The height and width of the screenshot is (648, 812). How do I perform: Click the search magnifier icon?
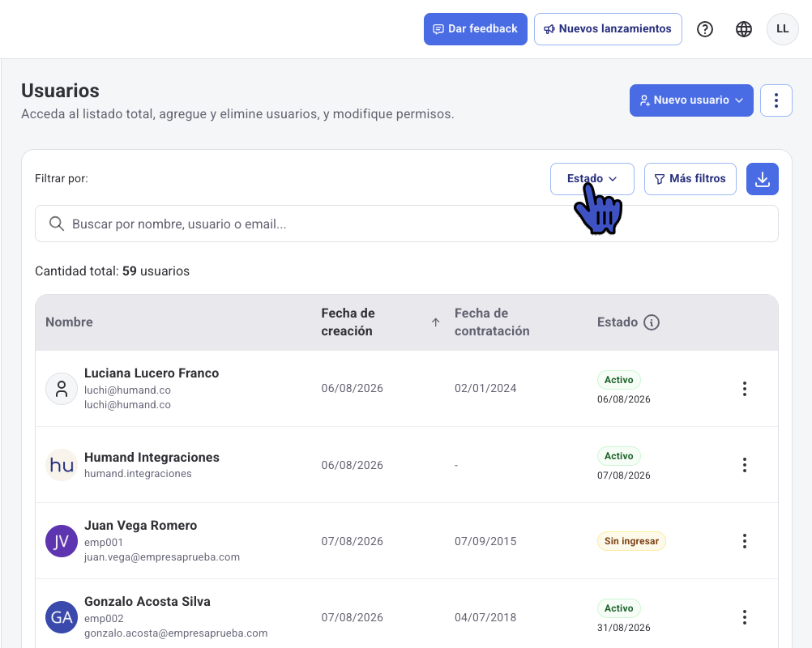click(x=57, y=224)
